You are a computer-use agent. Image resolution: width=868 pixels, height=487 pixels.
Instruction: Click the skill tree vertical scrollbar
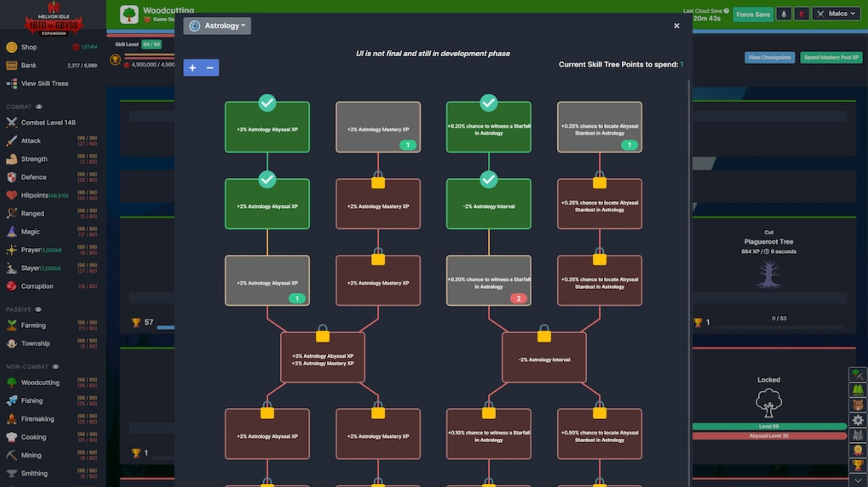point(689,282)
